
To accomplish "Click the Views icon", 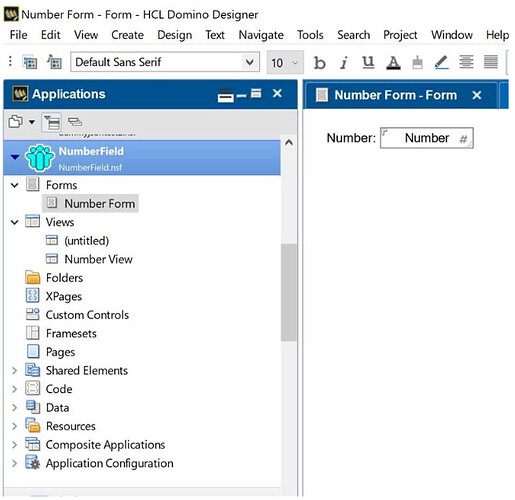I will pyautogui.click(x=32, y=221).
